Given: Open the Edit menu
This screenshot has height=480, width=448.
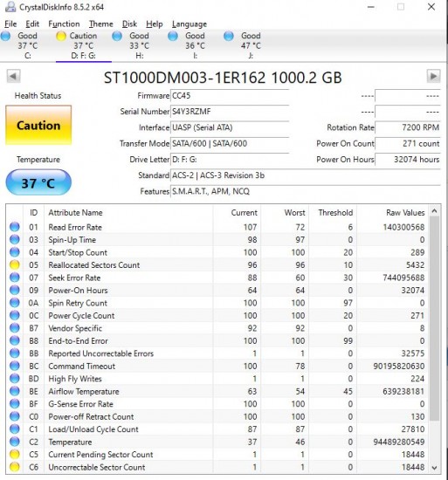Looking at the screenshot, I should pyautogui.click(x=32, y=24).
